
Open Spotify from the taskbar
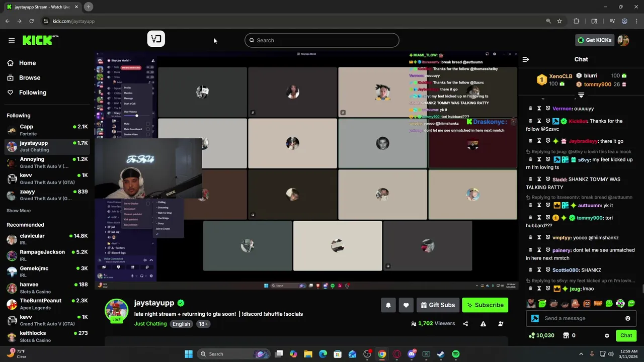[x=455, y=354]
